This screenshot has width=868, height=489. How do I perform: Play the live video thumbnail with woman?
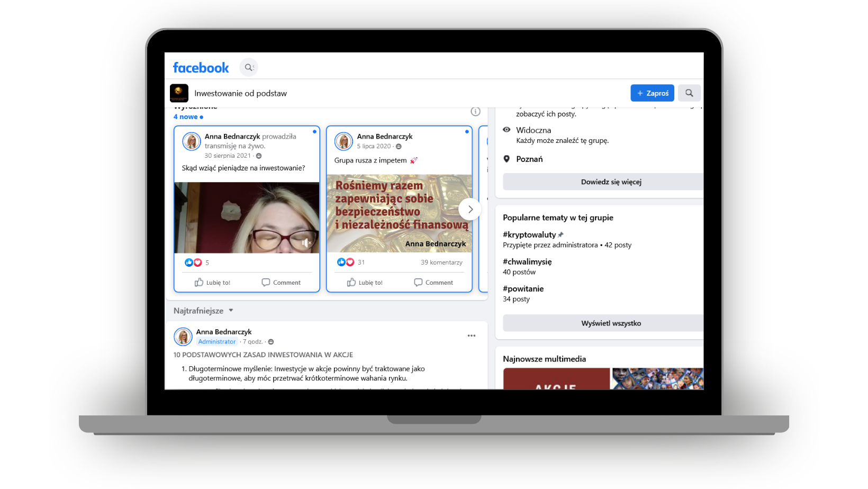[x=247, y=218]
